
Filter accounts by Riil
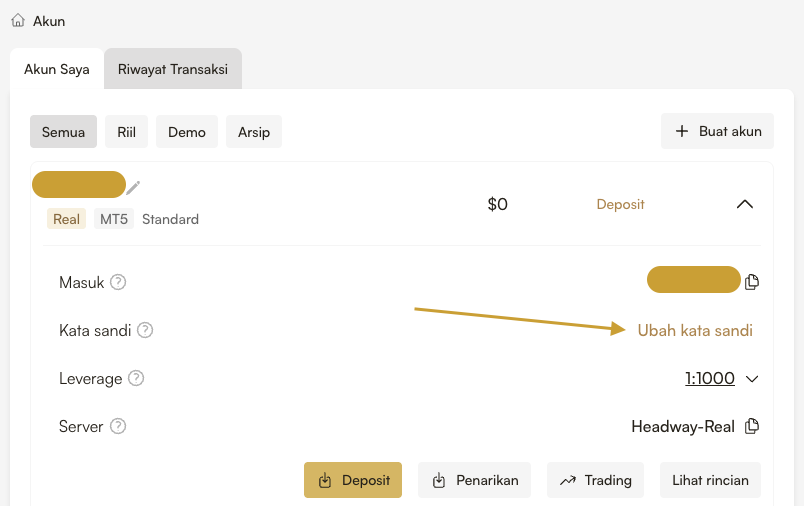pyautogui.click(x=126, y=131)
